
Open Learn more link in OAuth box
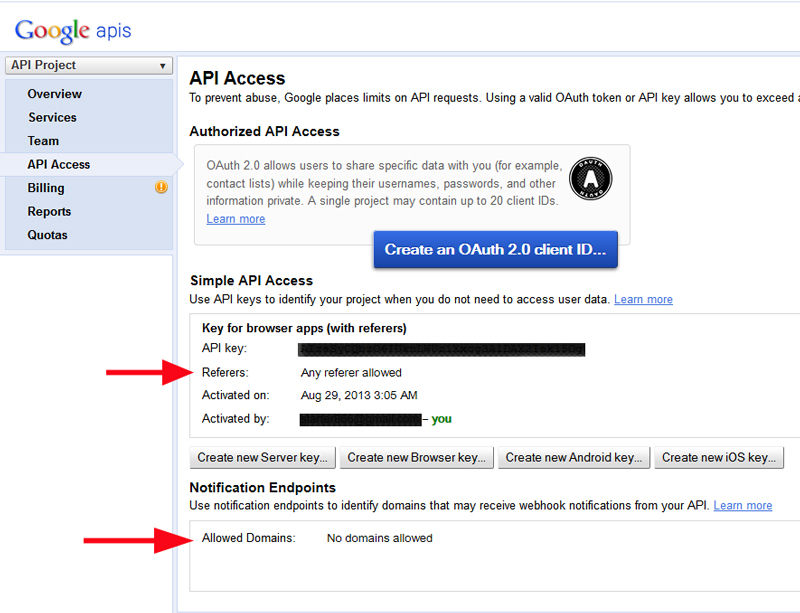236,219
